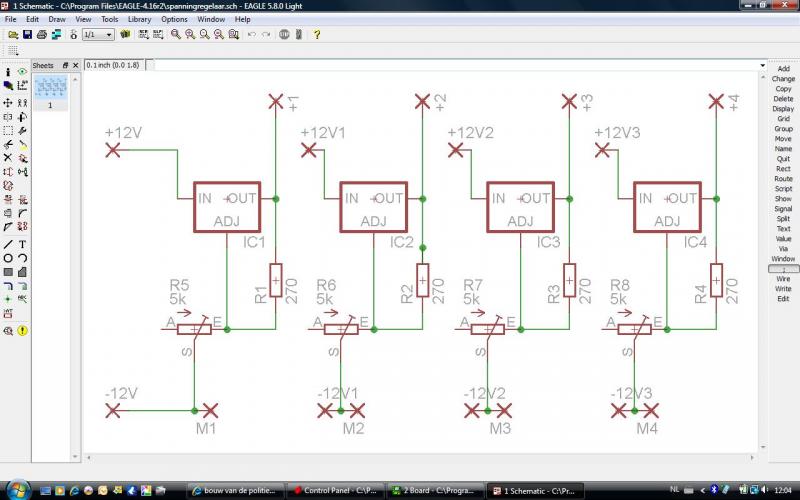This screenshot has width=800, height=500.
Task: Click in the command line input field
Action: 455,65
